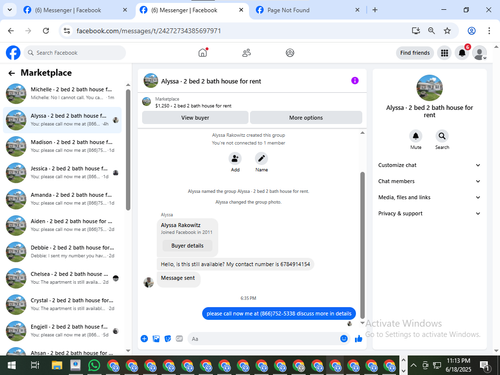Viewport: 500px width, 375px height.
Task: Send a thumbs-up like
Action: (x=358, y=339)
